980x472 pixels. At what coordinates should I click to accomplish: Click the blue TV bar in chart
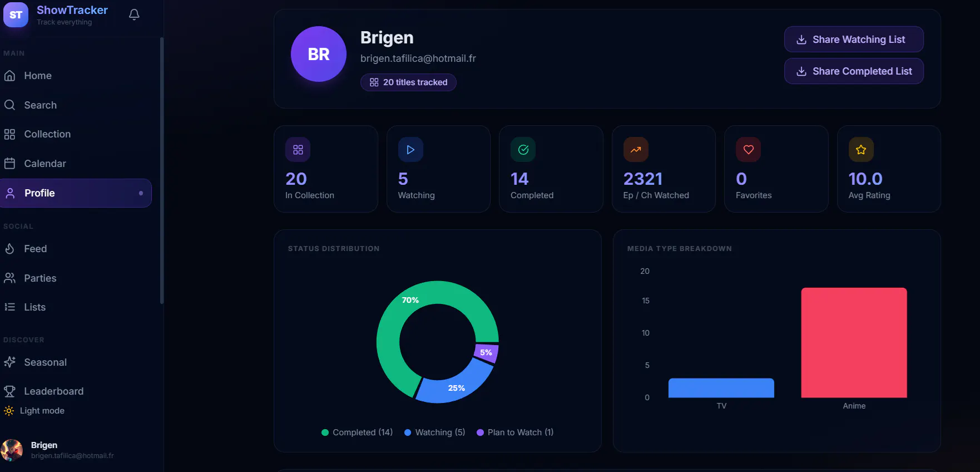coord(721,388)
